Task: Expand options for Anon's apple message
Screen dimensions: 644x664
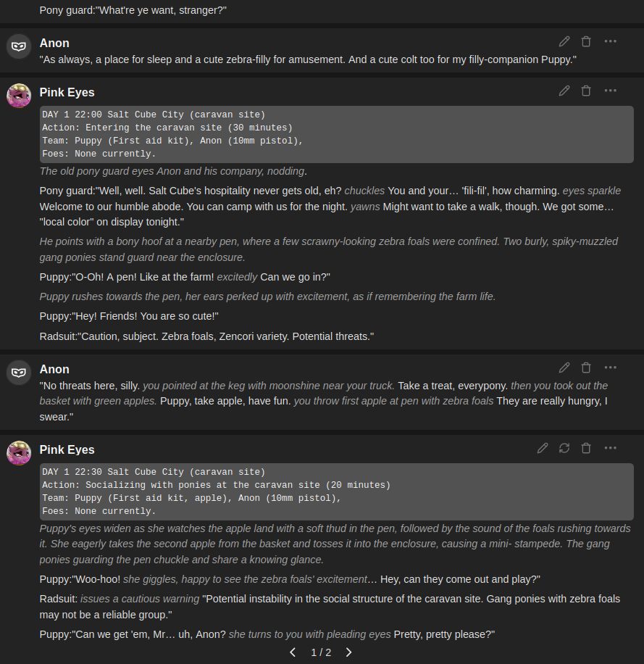Action: pyautogui.click(x=610, y=368)
